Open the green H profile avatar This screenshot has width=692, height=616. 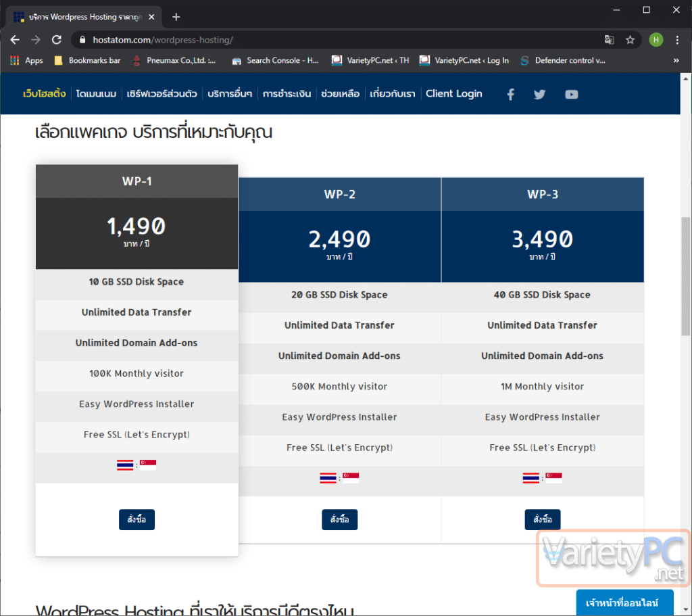[656, 40]
